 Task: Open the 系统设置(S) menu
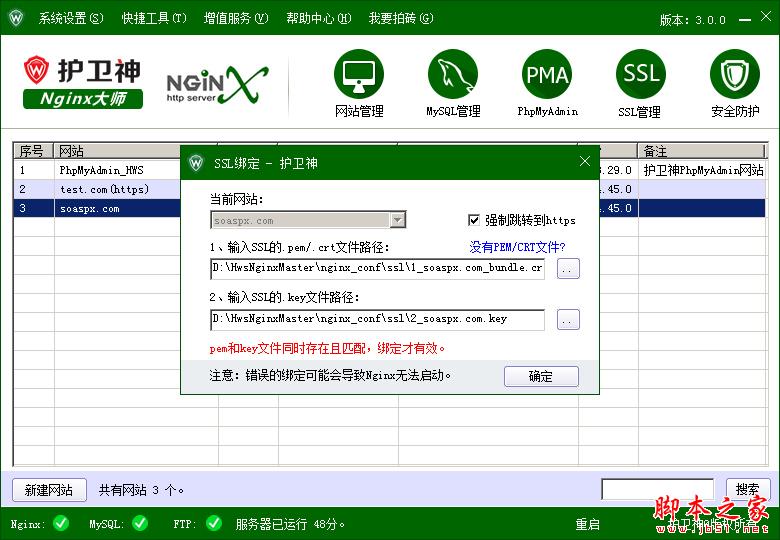(71, 18)
